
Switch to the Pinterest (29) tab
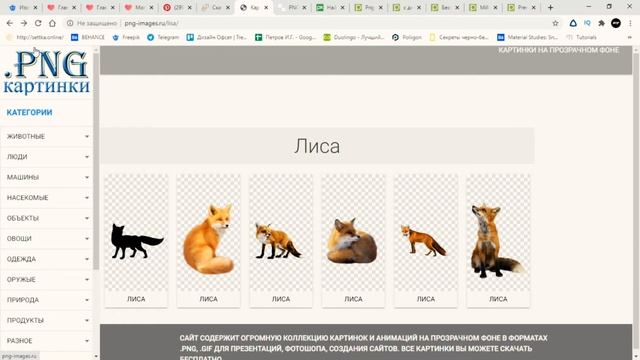click(x=177, y=7)
